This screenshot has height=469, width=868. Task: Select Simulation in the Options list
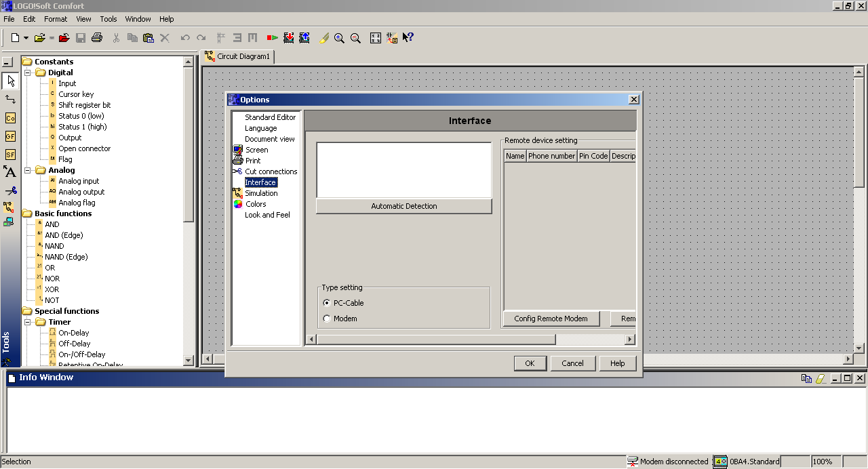(x=261, y=193)
